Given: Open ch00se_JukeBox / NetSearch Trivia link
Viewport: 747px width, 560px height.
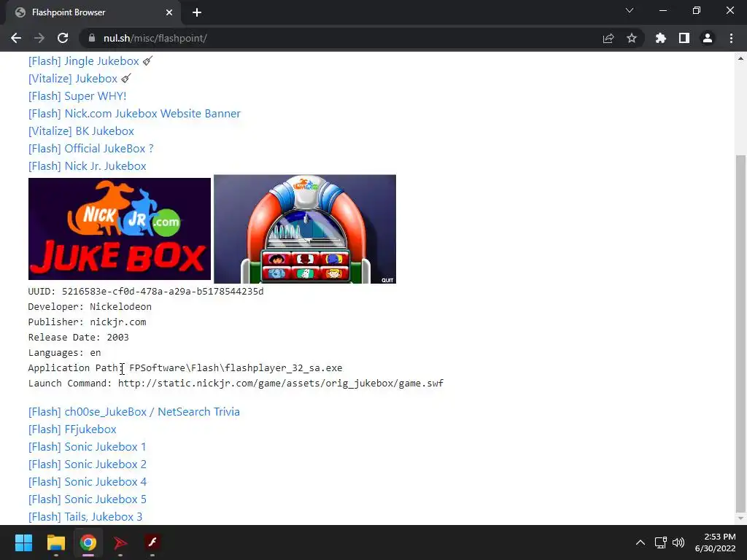Looking at the screenshot, I should click(x=134, y=412).
